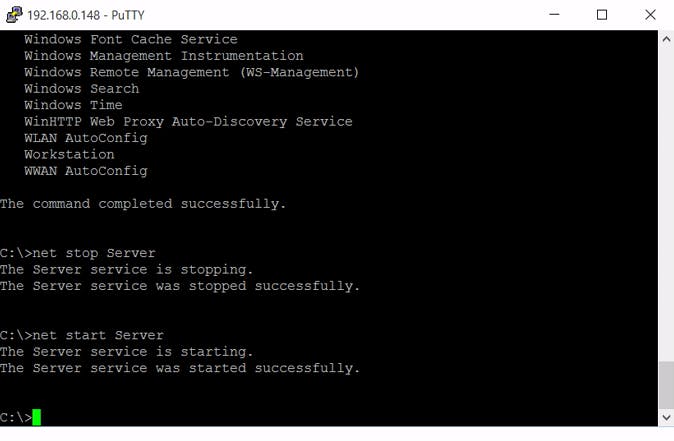Maximize the PuTTY window
The image size is (674, 441).
tap(602, 15)
